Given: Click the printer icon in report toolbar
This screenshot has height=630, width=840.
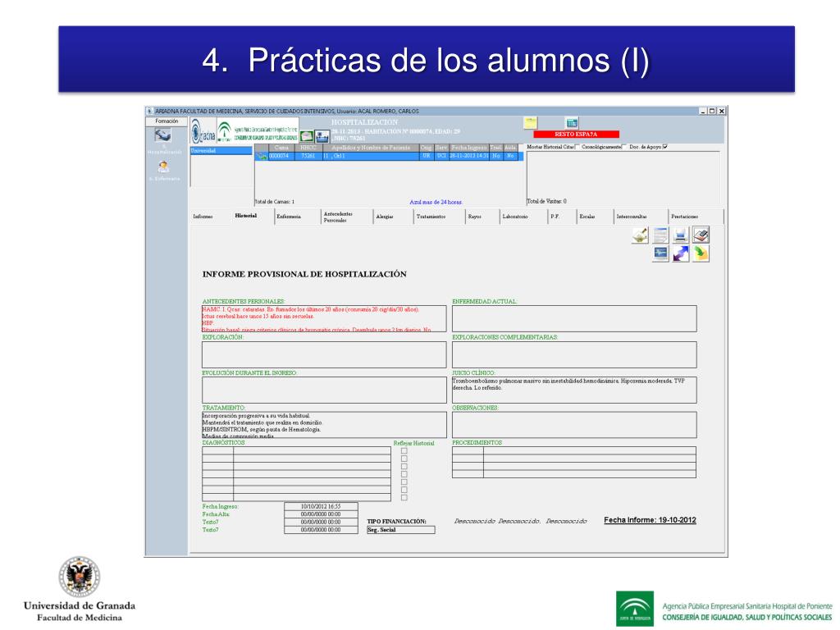Looking at the screenshot, I should click(x=680, y=235).
